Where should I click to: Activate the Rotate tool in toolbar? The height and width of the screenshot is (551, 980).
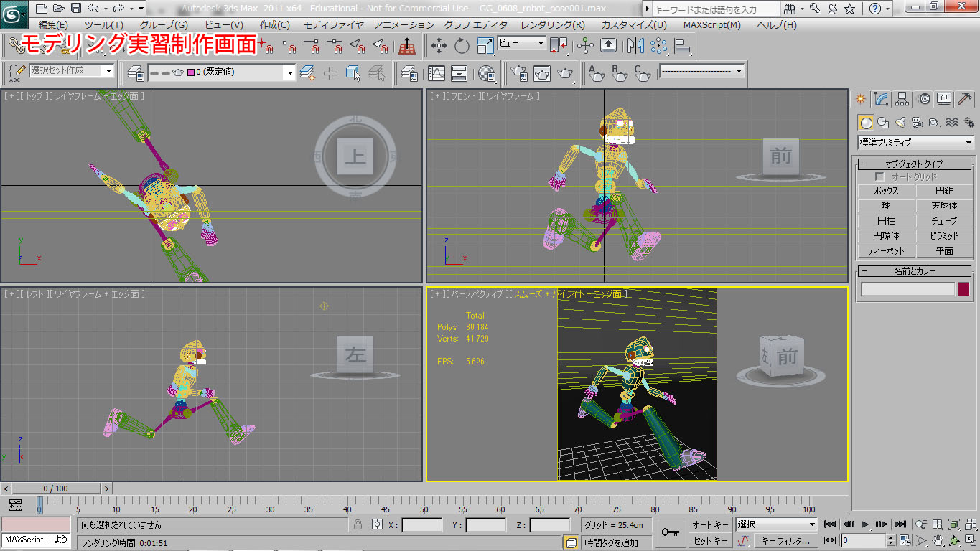pyautogui.click(x=462, y=46)
